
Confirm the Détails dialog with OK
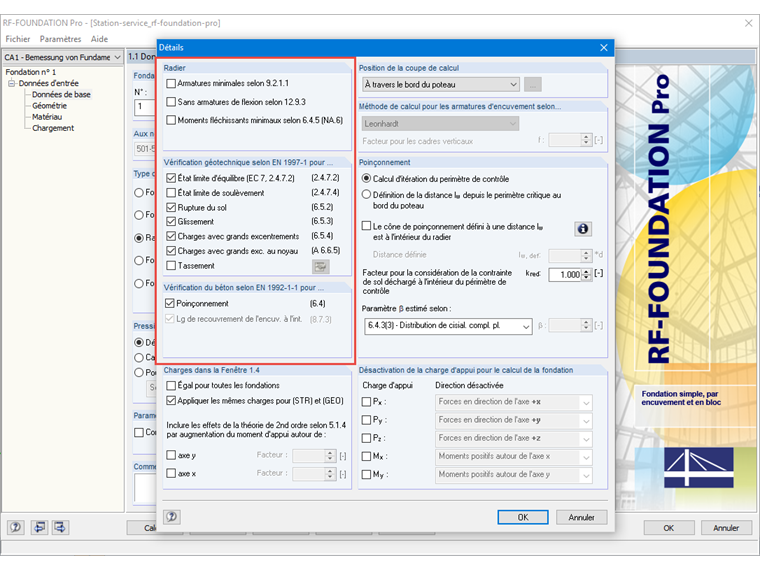click(522, 517)
